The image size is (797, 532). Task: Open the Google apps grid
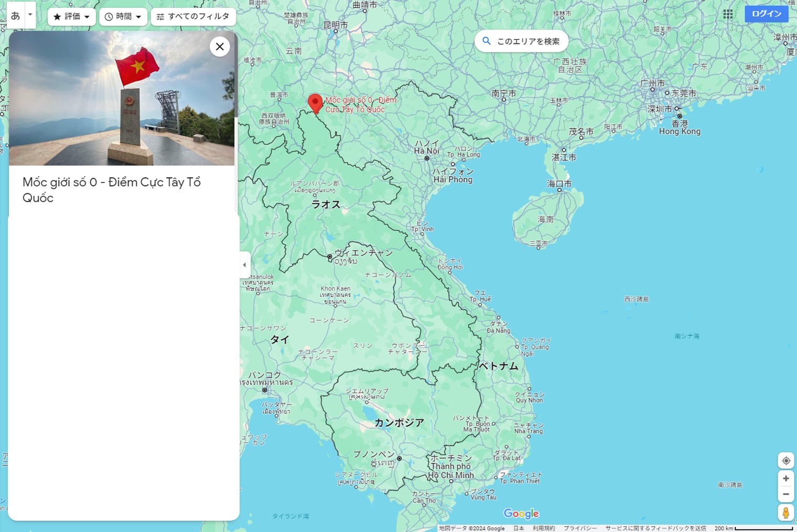coord(728,14)
